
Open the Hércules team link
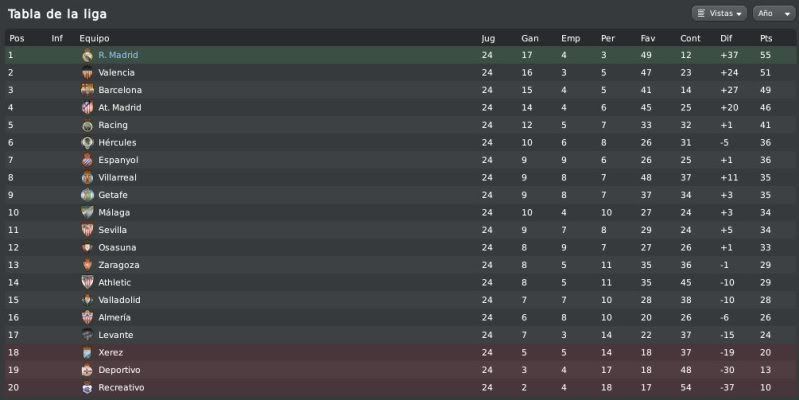pyautogui.click(x=117, y=143)
